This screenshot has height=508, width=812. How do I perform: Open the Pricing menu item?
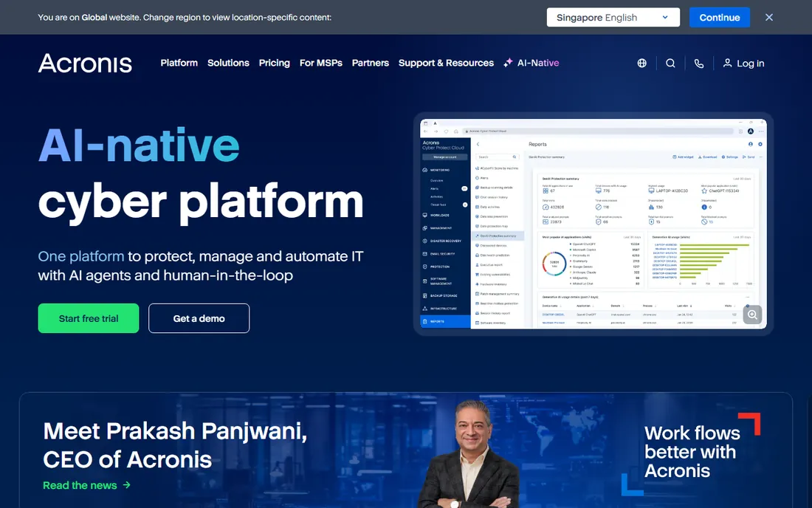tap(275, 63)
